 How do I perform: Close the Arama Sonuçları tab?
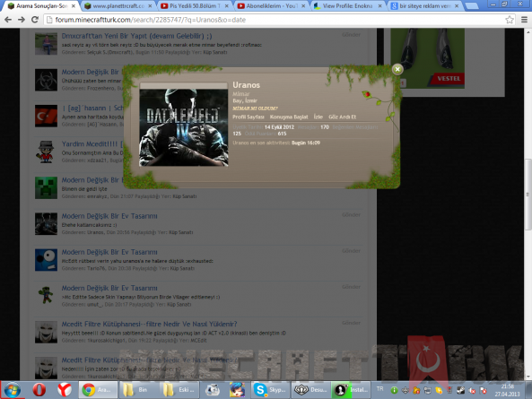[x=73, y=6]
